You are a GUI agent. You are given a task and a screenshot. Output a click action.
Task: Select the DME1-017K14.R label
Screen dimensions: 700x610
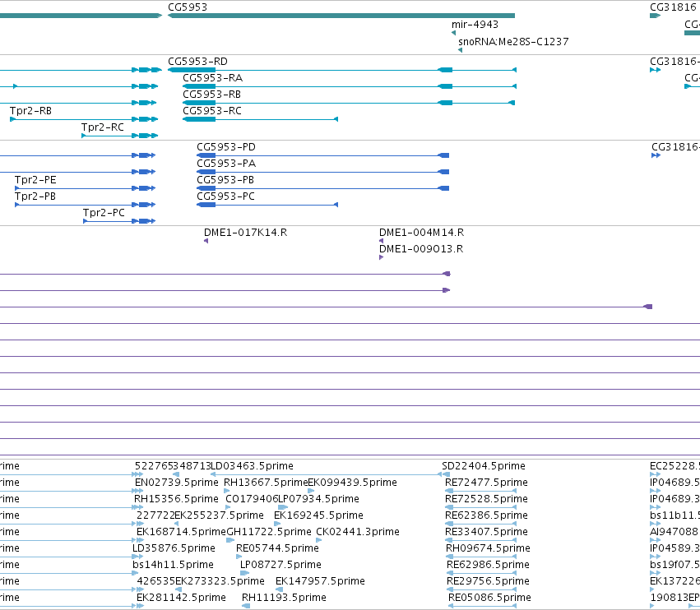pos(246,233)
